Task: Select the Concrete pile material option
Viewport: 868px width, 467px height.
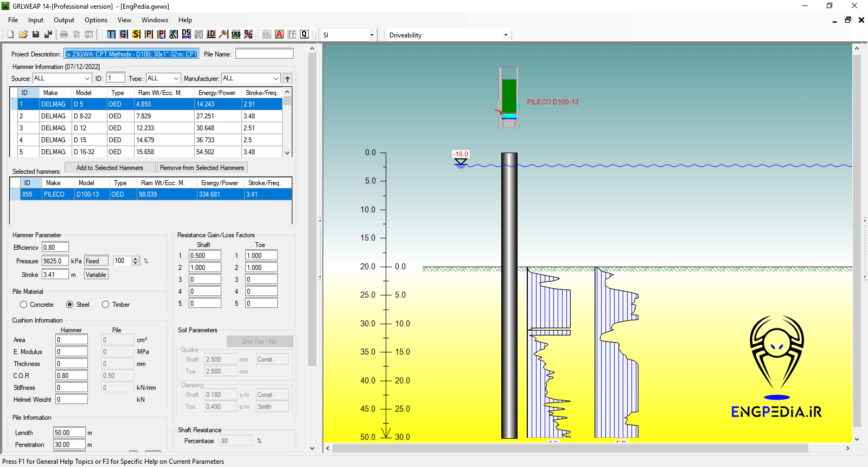Action: [37, 305]
